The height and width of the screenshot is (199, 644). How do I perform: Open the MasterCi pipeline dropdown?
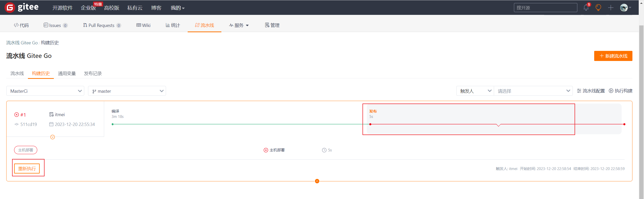[x=45, y=91]
